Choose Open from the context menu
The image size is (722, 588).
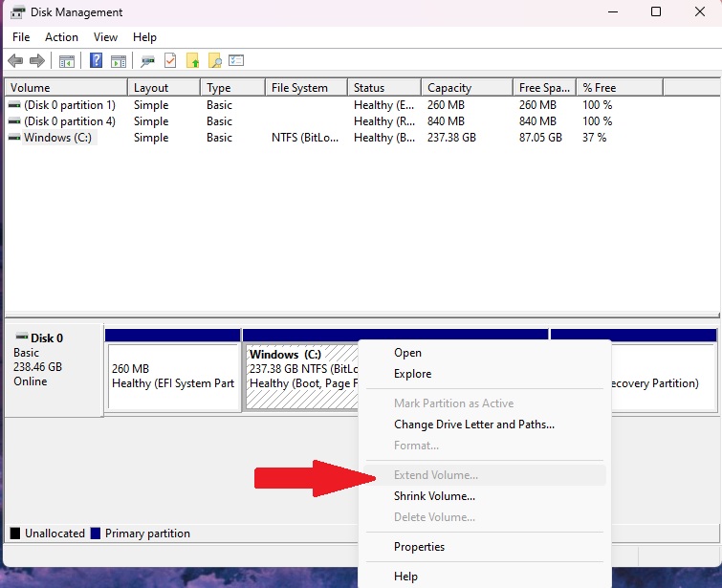tap(485, 353)
